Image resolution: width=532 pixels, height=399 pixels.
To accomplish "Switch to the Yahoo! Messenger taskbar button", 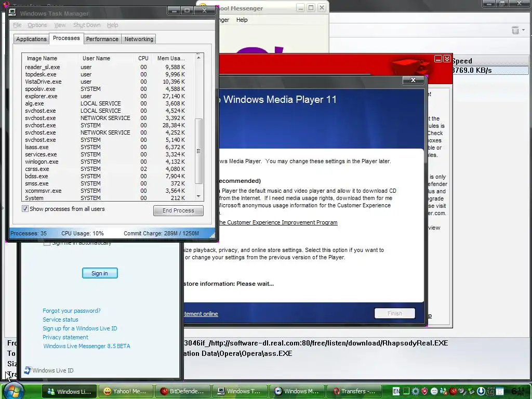I will [126, 391].
